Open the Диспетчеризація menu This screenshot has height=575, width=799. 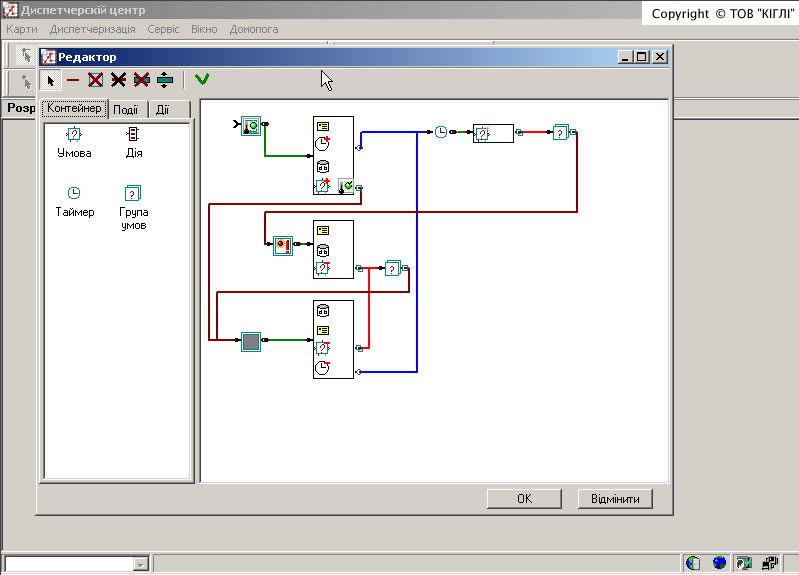pos(92,29)
